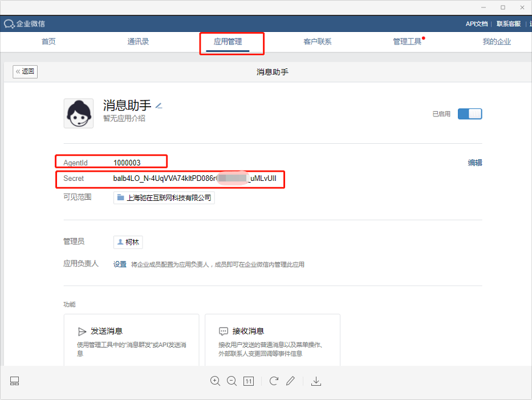The image size is (532, 400).
Task: Open the 首页 tab
Action: [48, 42]
